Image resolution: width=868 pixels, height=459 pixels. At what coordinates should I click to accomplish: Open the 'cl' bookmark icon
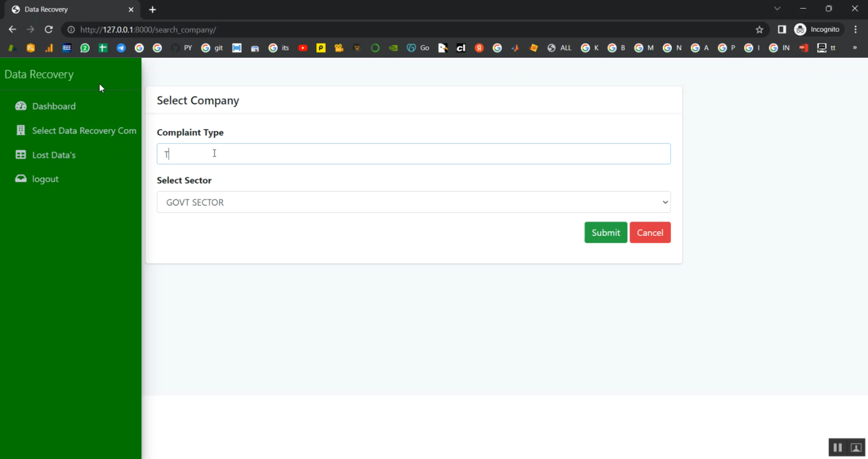click(x=461, y=48)
